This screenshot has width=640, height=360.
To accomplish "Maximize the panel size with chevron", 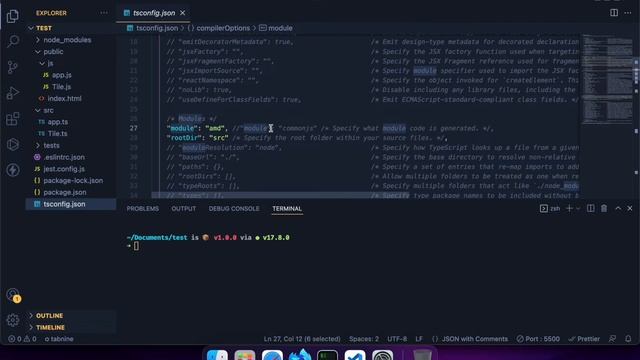I will click(618, 209).
